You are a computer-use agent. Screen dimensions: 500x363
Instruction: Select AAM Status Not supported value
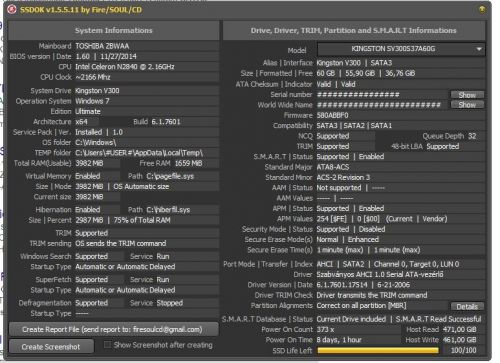point(339,188)
